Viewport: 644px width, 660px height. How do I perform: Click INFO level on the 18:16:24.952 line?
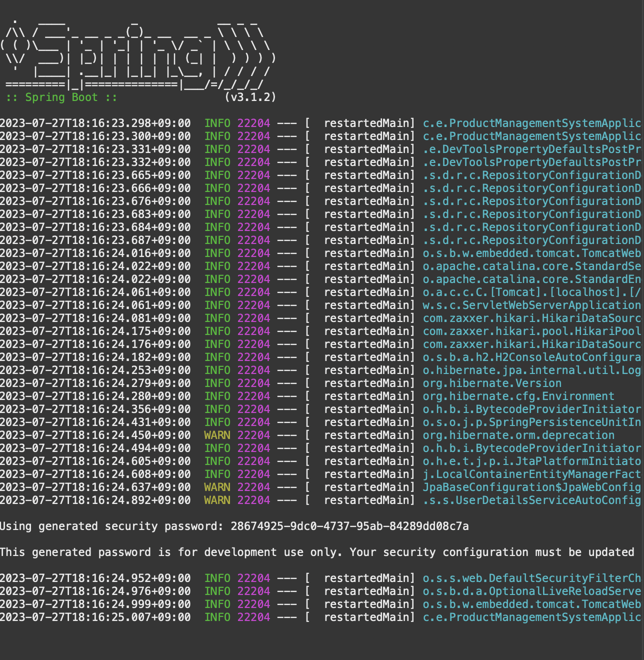point(217,578)
